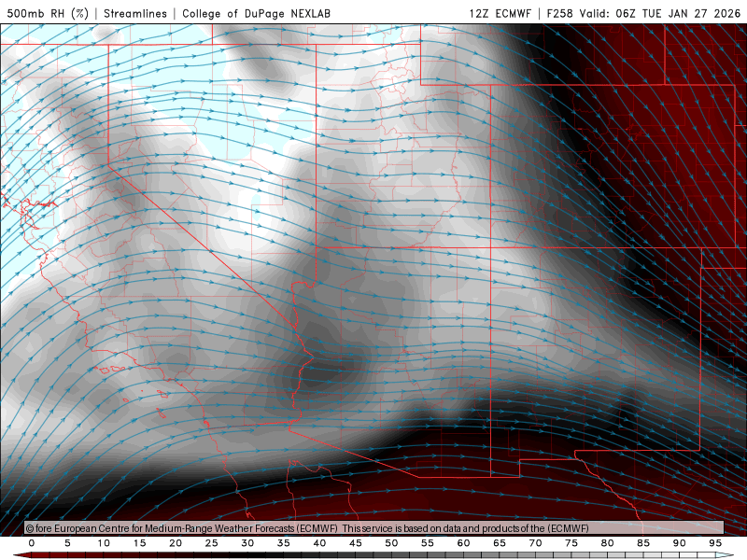This screenshot has height=560, width=747.
Task: Click the ECMWF copyright notice banner
Action: (374, 528)
